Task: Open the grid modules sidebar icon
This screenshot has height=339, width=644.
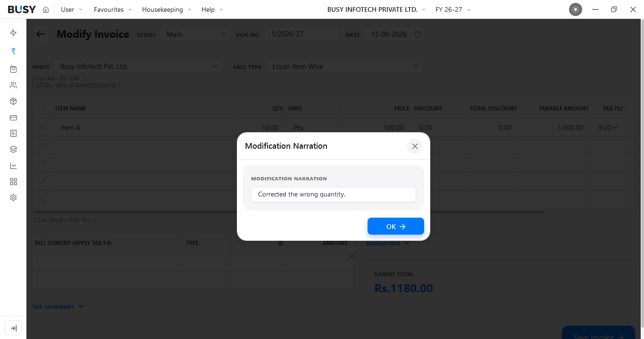Action: 13,182
